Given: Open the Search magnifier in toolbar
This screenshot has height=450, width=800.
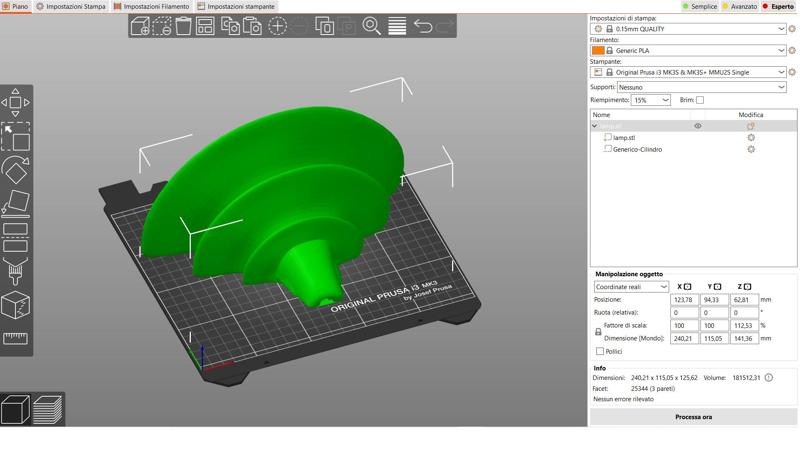Looking at the screenshot, I should [x=371, y=27].
